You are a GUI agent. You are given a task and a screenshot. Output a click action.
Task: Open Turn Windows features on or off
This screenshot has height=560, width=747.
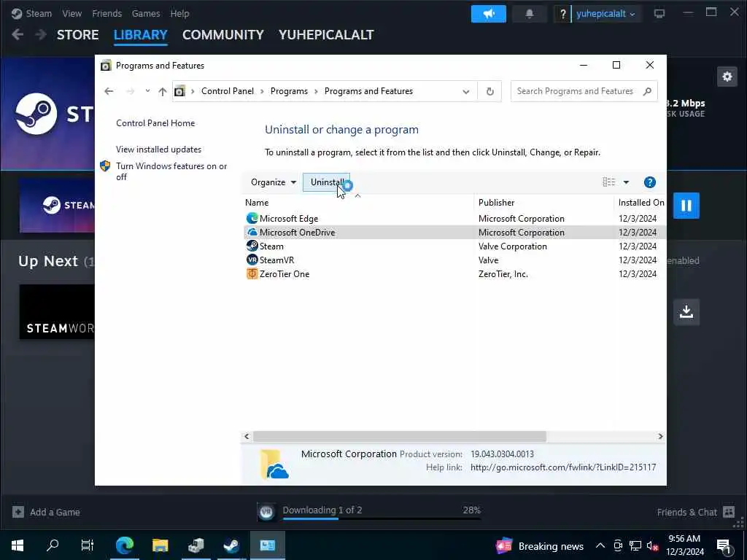[x=171, y=171]
